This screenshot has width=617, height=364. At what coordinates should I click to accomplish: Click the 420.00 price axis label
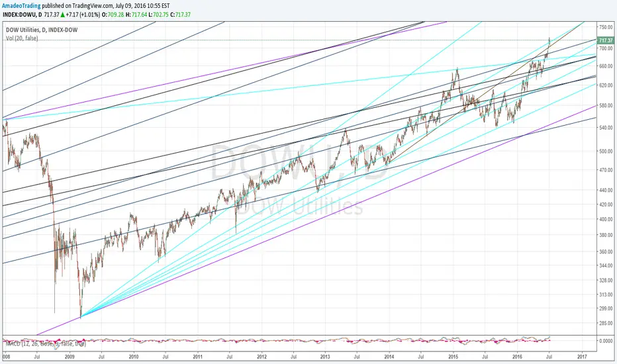pyautogui.click(x=606, y=205)
